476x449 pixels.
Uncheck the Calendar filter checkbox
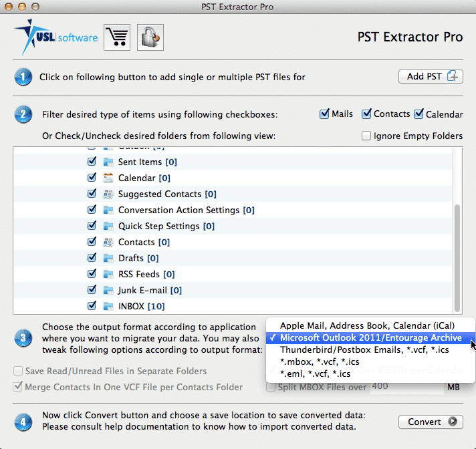[x=419, y=114]
